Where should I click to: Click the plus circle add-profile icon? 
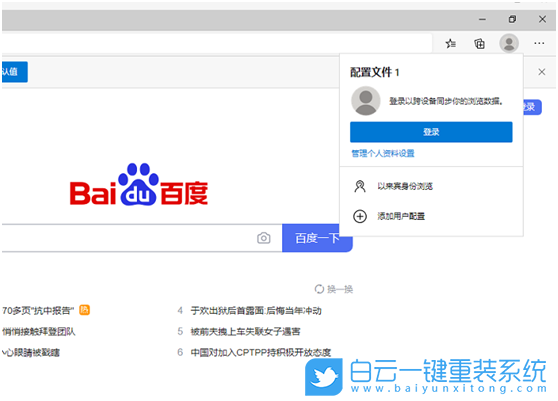(x=360, y=216)
